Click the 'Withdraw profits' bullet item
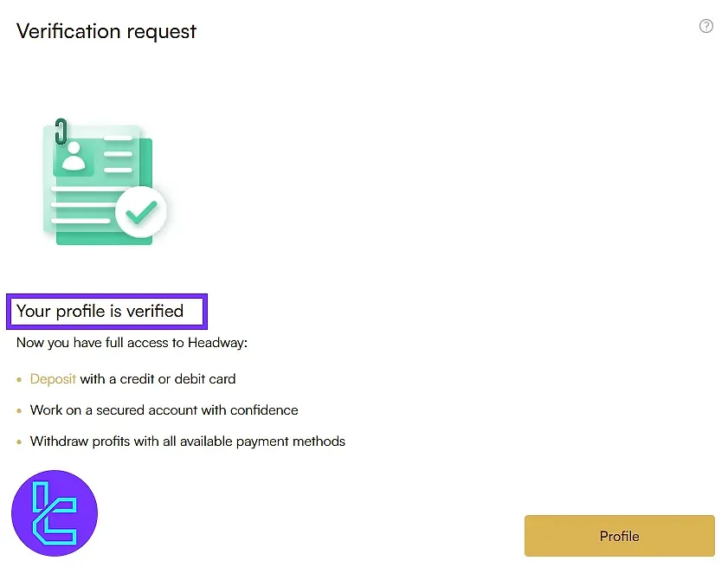 (x=188, y=441)
